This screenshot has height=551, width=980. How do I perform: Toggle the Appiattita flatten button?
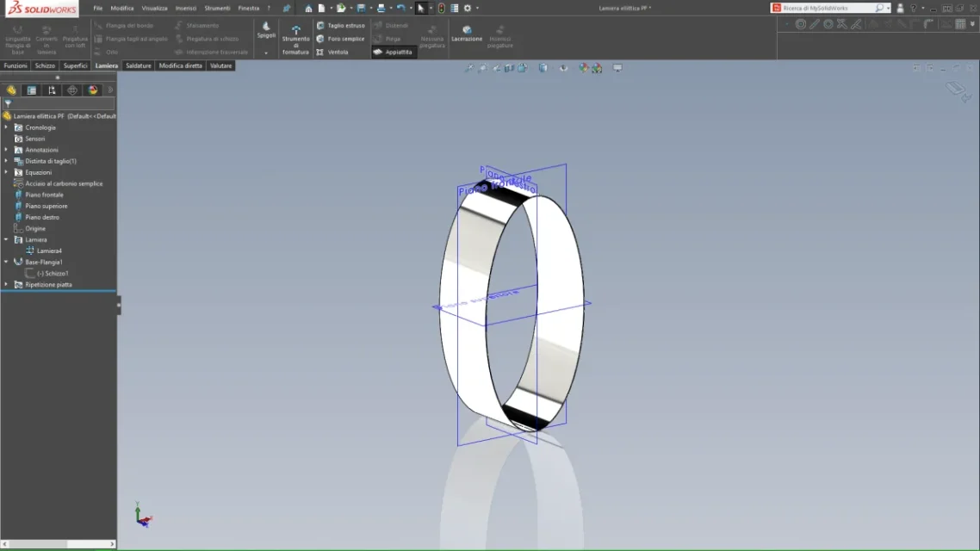[393, 52]
